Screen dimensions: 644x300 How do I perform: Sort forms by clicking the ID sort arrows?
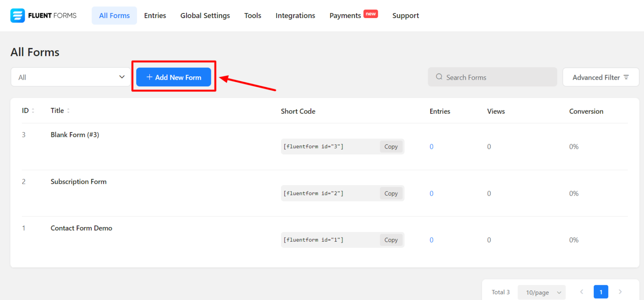tap(33, 110)
